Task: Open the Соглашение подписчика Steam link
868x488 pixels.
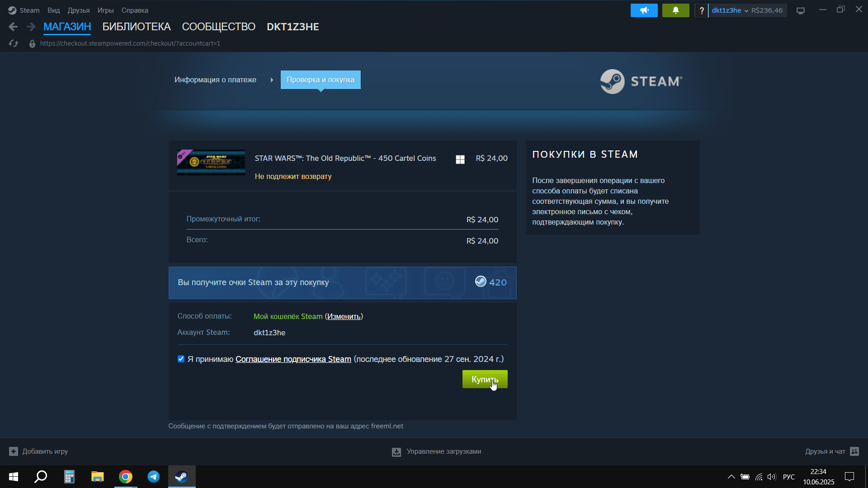Action: pos(293,359)
